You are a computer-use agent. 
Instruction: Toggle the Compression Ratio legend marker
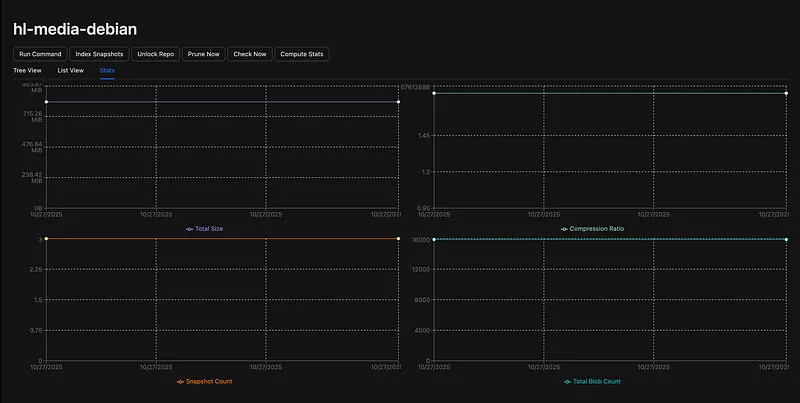[564, 229]
